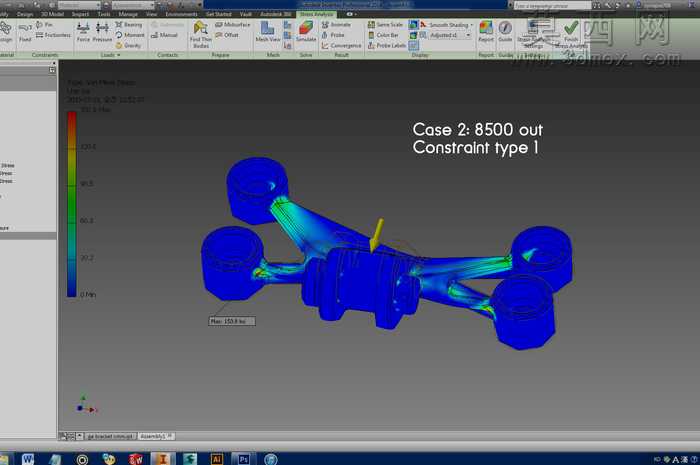Open the Get Started ribbon tab
Viewport: 700px width, 465px height.
(x=219, y=14)
